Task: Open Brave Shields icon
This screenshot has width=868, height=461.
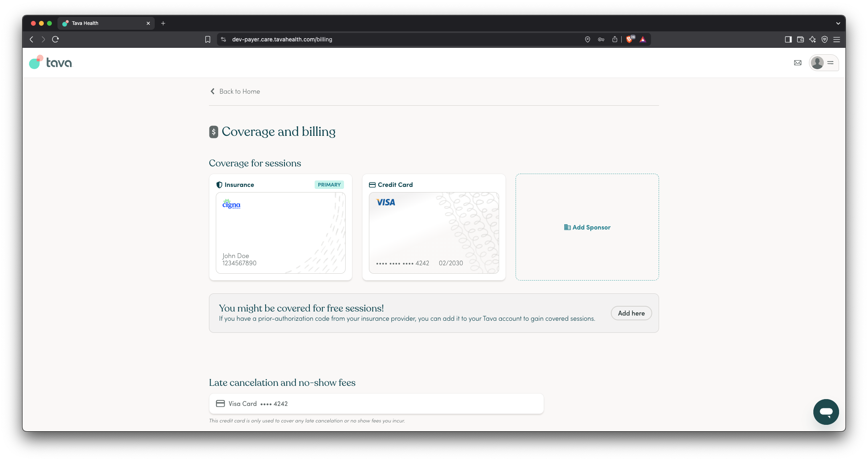Action: pos(630,39)
